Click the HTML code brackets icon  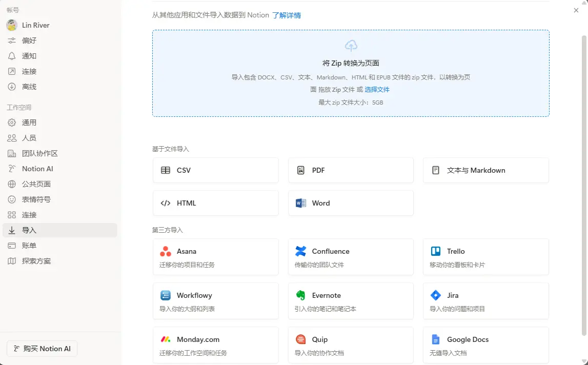[166, 204]
